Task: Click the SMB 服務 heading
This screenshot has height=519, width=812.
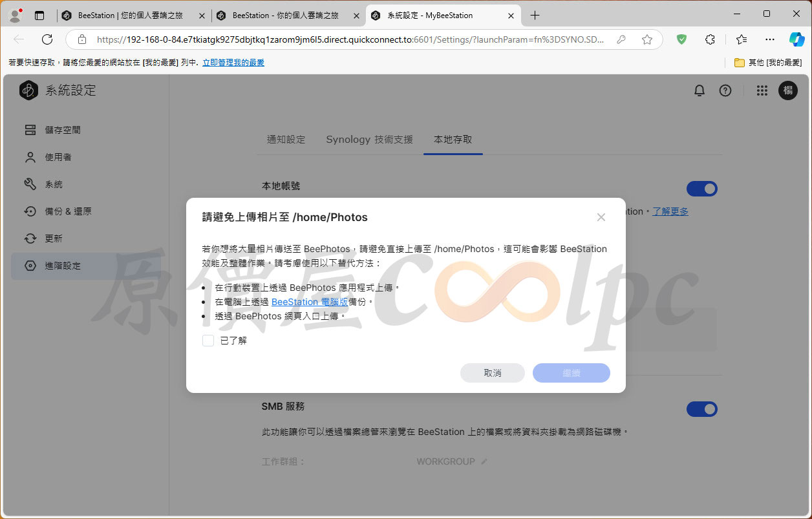Action: coord(283,407)
